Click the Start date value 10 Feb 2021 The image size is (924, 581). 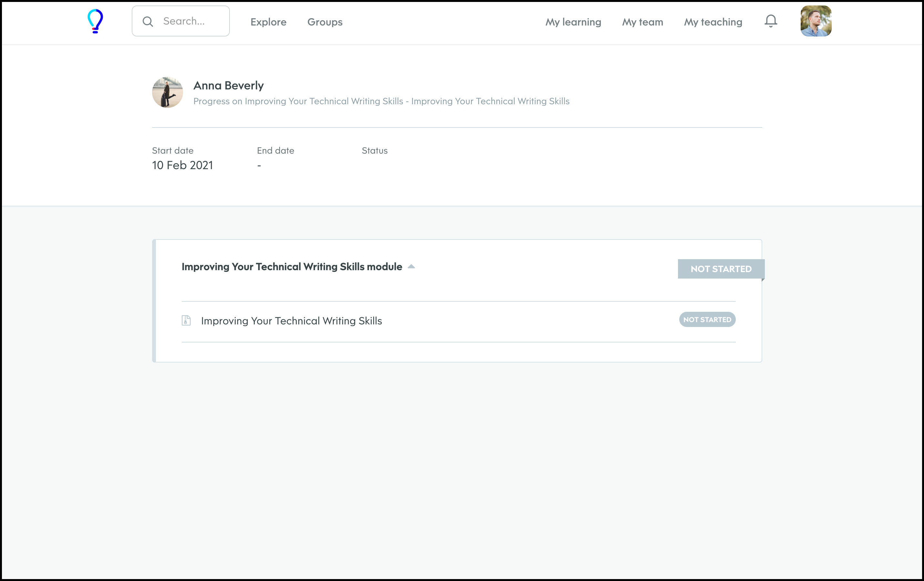tap(182, 165)
